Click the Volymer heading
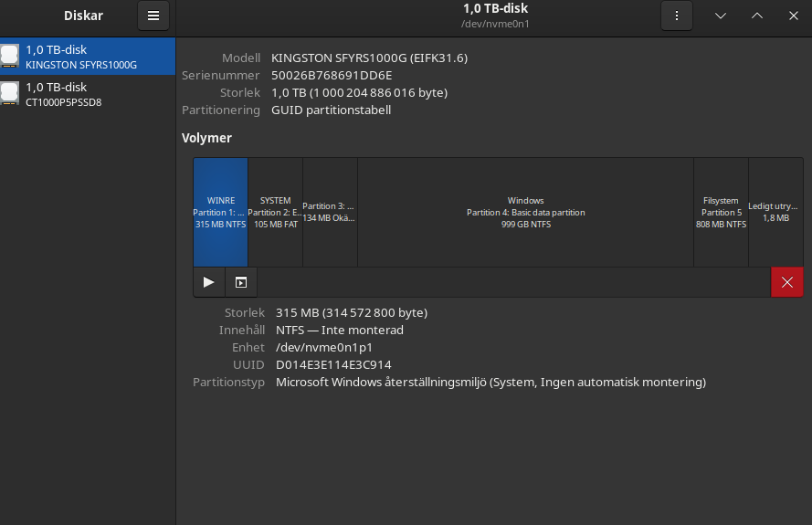Screen dimensions: 812x525 (206, 138)
